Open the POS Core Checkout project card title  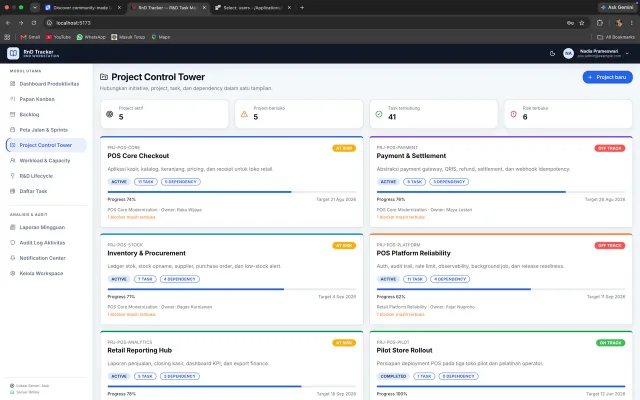point(138,156)
